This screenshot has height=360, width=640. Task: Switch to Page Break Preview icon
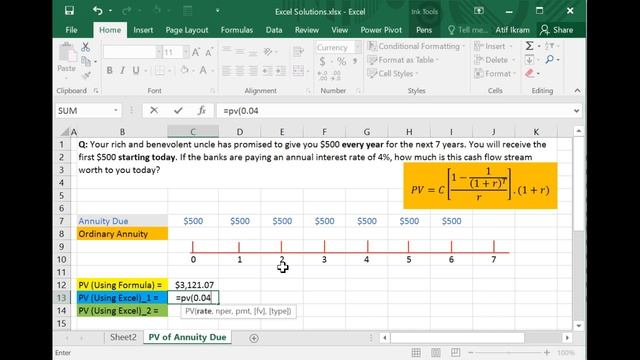[456, 352]
